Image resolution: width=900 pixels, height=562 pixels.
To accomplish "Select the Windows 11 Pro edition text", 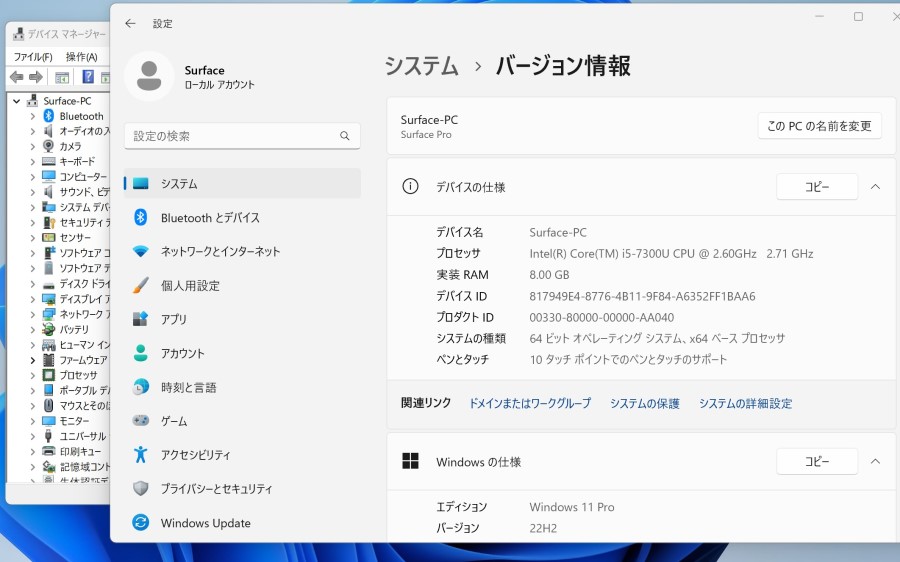I will (x=572, y=507).
